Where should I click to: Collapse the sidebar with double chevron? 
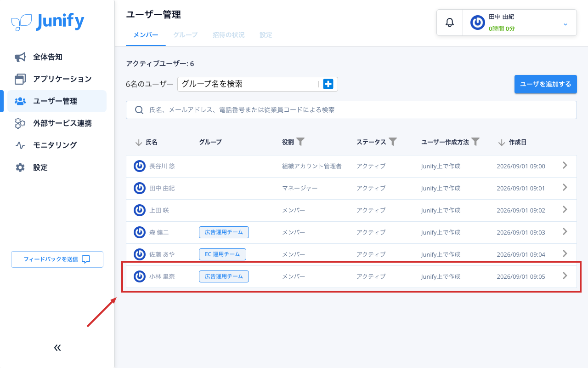[57, 348]
